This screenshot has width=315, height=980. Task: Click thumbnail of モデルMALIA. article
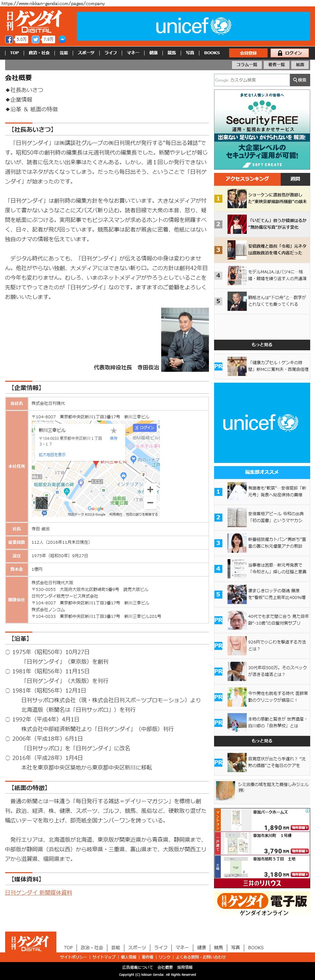tap(237, 276)
